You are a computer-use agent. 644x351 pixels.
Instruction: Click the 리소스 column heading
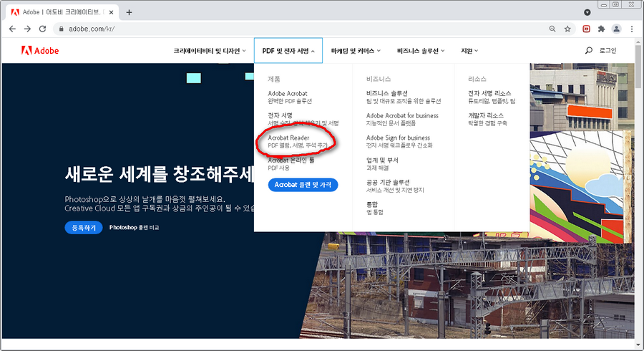pos(477,79)
